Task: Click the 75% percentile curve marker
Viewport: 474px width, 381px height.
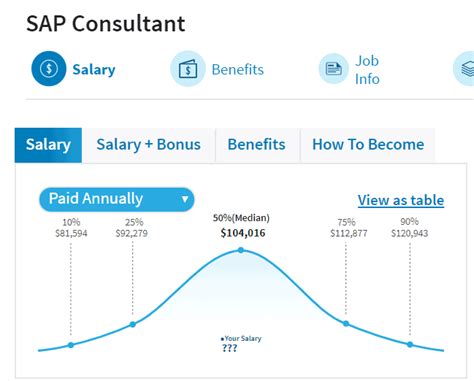Action: (x=346, y=323)
